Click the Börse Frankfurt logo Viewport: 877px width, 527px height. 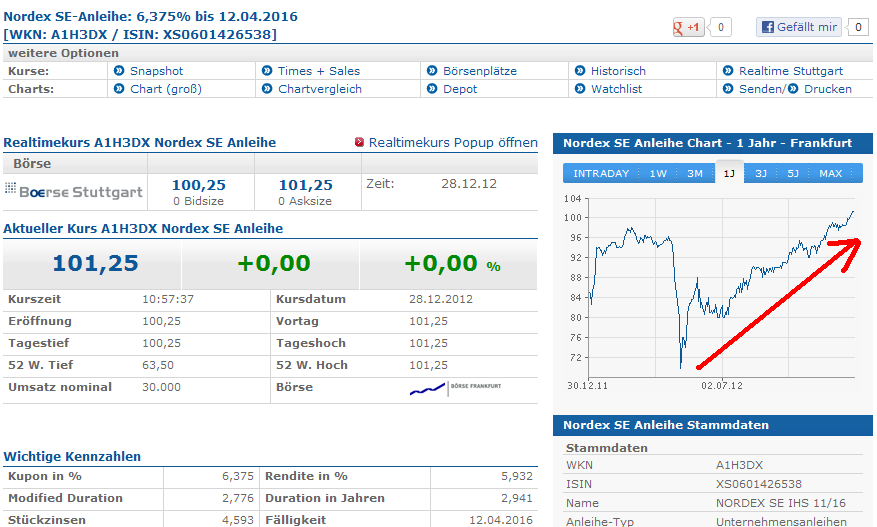[455, 388]
